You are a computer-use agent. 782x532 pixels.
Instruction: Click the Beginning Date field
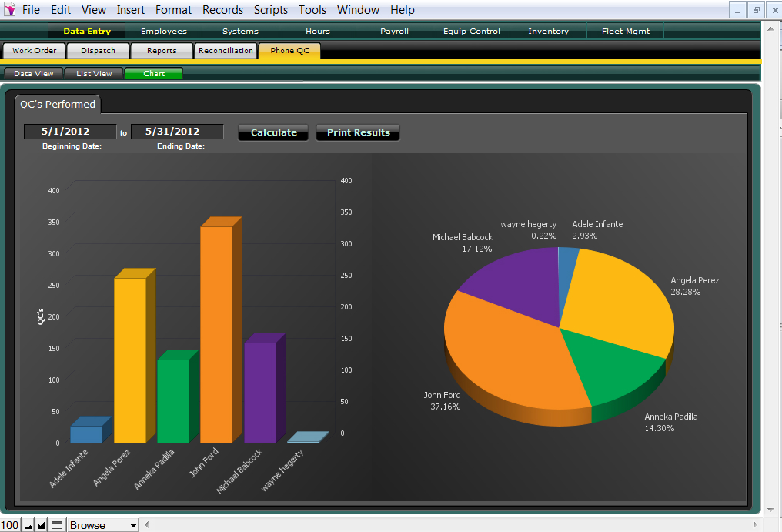pyautogui.click(x=70, y=132)
